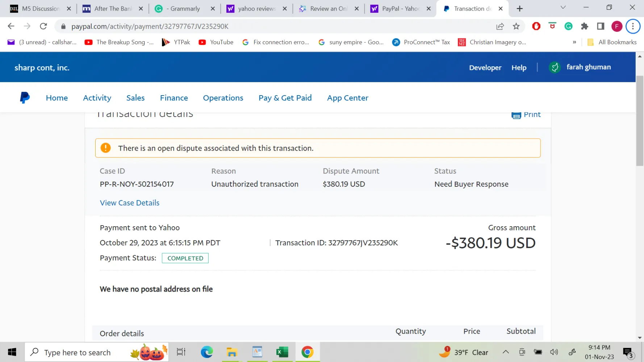Viewport: 644px width, 362px height.
Task: Click the sharp cont, inc. business name
Action: click(x=42, y=68)
